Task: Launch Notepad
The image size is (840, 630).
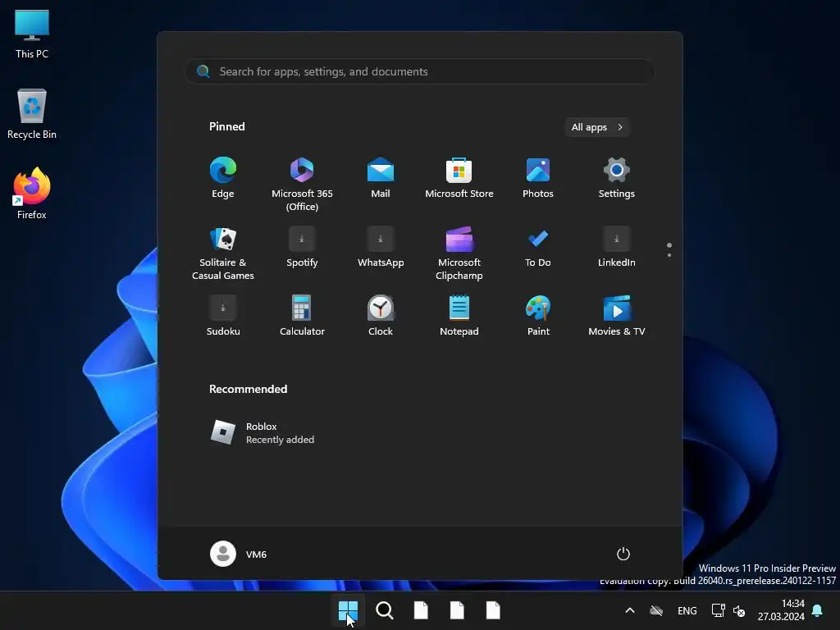Action: tap(459, 316)
